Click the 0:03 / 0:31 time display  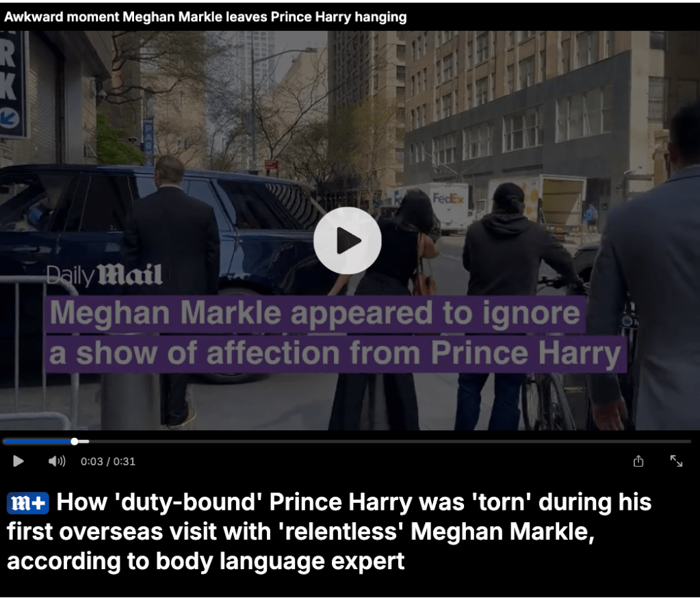coord(108,461)
